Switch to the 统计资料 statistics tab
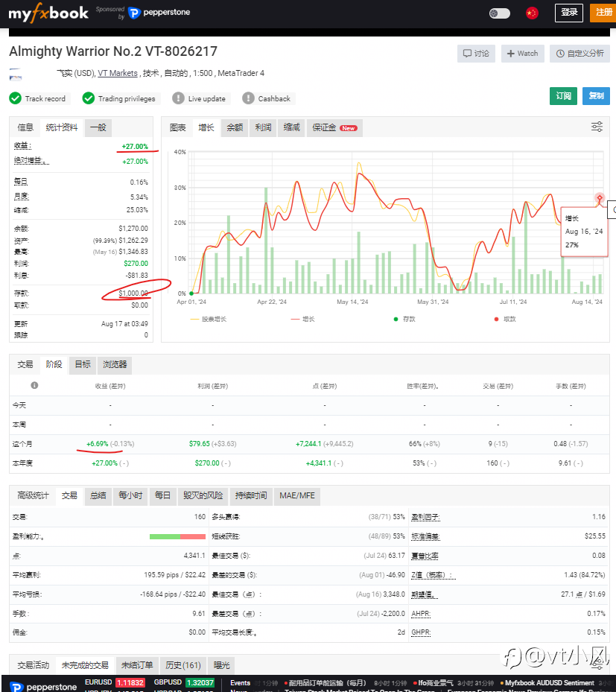The height and width of the screenshot is (692, 616). (x=62, y=127)
